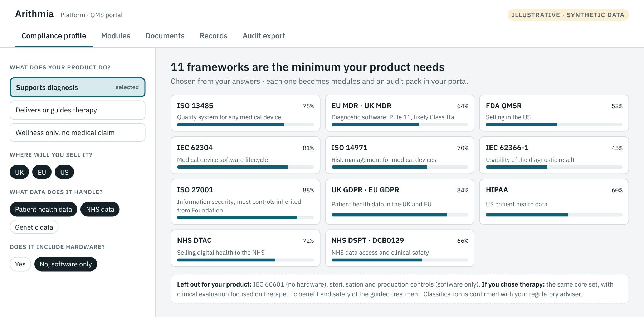Open the EU MDR · UK MDR card
This screenshot has height=317, width=644.
pyautogui.click(x=400, y=113)
